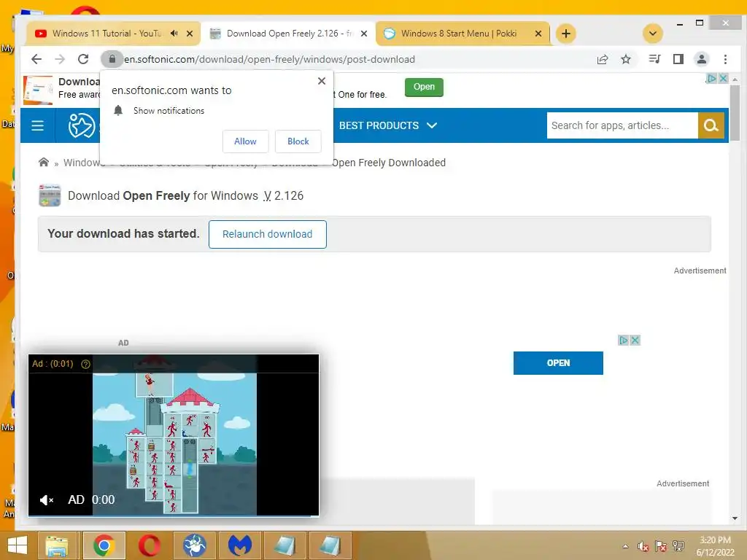Open the media control icon in toolbar
Screen dimensions: 747x560
[654, 59]
